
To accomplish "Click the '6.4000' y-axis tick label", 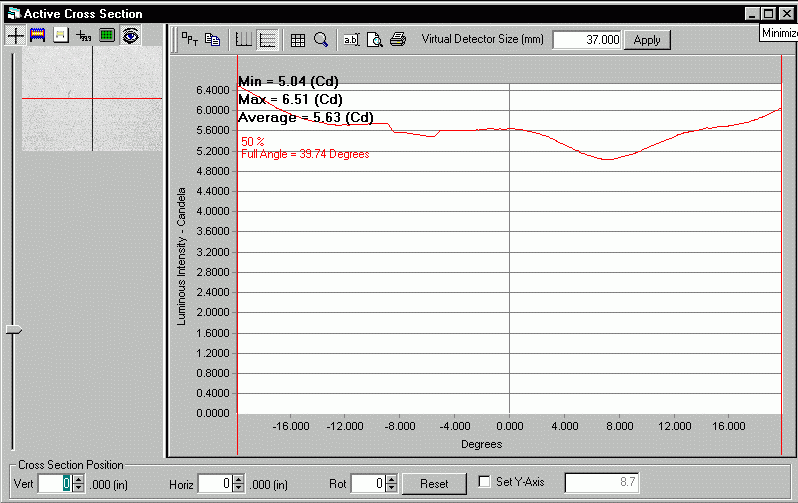I will pos(213,90).
